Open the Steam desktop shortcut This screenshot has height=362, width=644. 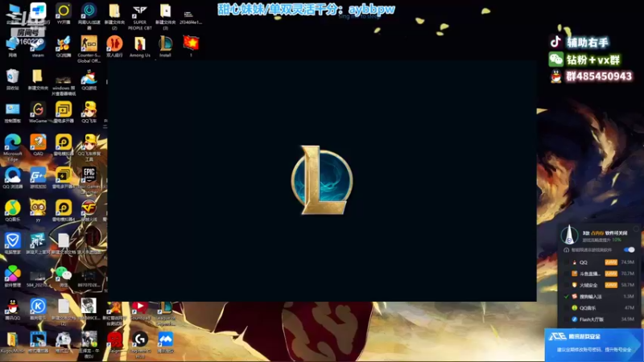coord(38,45)
